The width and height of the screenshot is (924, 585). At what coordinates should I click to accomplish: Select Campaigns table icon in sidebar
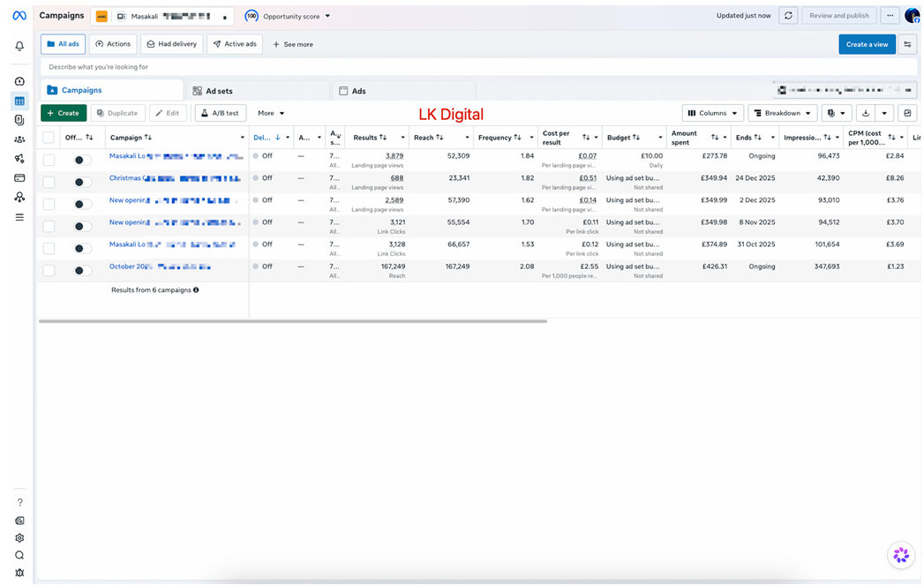tap(19, 101)
